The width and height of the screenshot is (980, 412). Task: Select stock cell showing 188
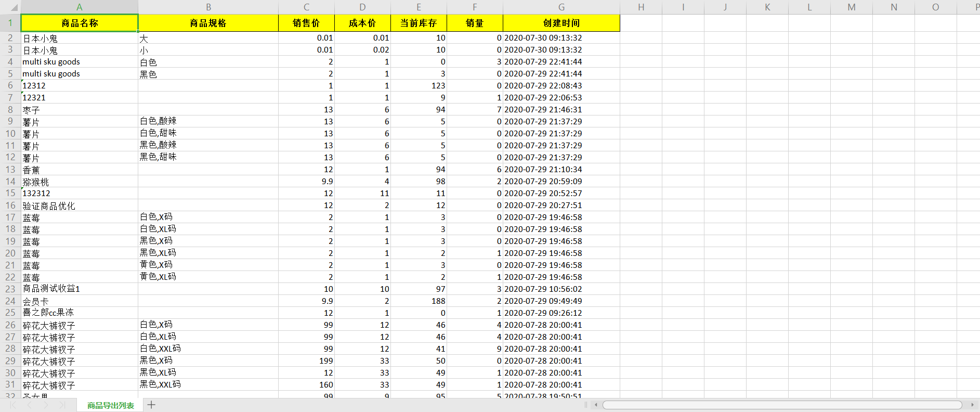(x=419, y=301)
